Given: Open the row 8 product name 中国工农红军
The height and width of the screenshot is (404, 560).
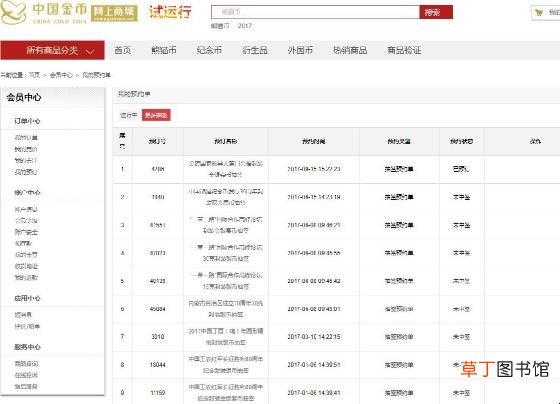Looking at the screenshot, I should point(226,365).
